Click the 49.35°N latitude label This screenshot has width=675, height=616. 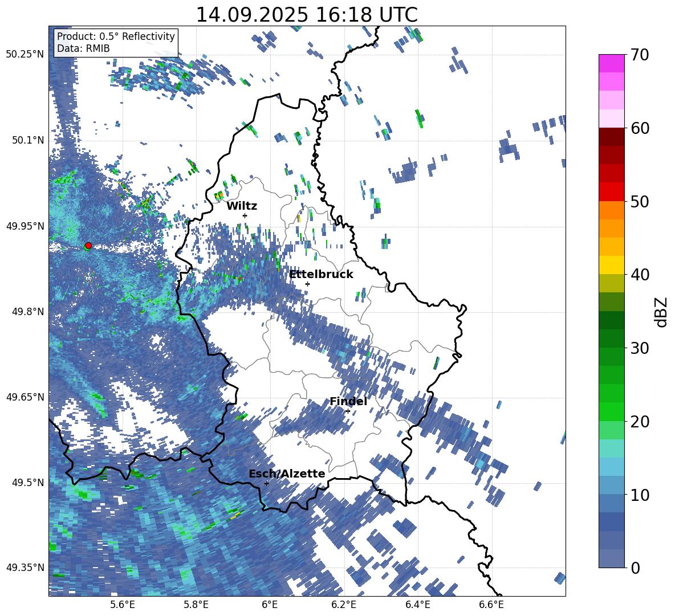click(x=26, y=568)
